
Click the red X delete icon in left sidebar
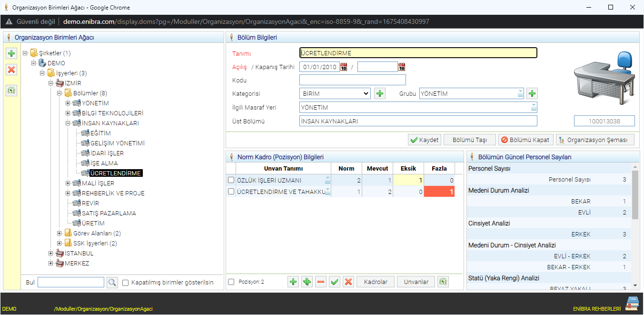(x=11, y=70)
